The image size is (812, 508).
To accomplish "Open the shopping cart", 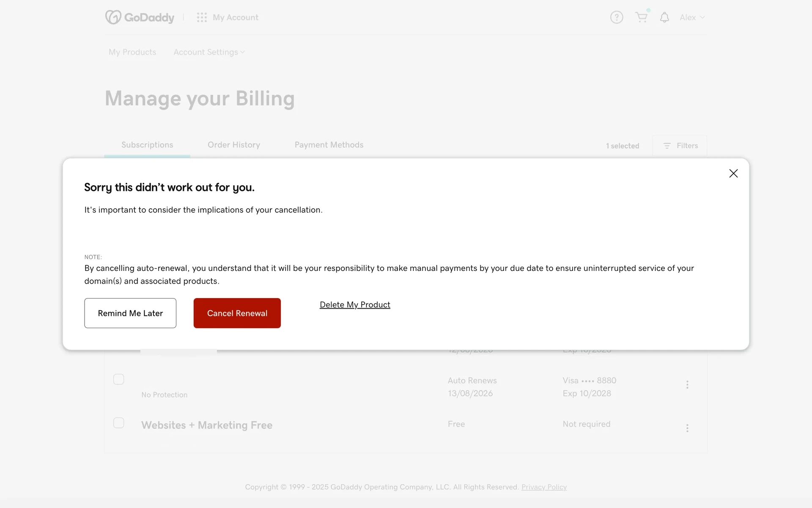I will (x=642, y=17).
